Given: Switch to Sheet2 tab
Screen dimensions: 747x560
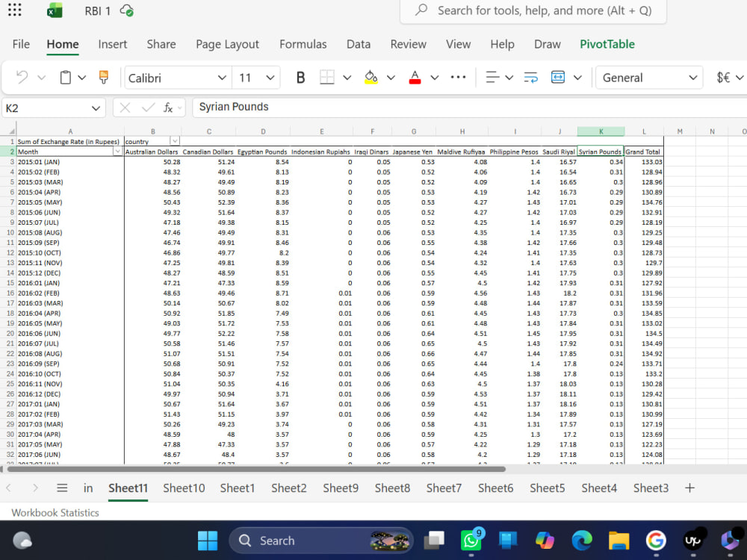Looking at the screenshot, I should pos(288,488).
